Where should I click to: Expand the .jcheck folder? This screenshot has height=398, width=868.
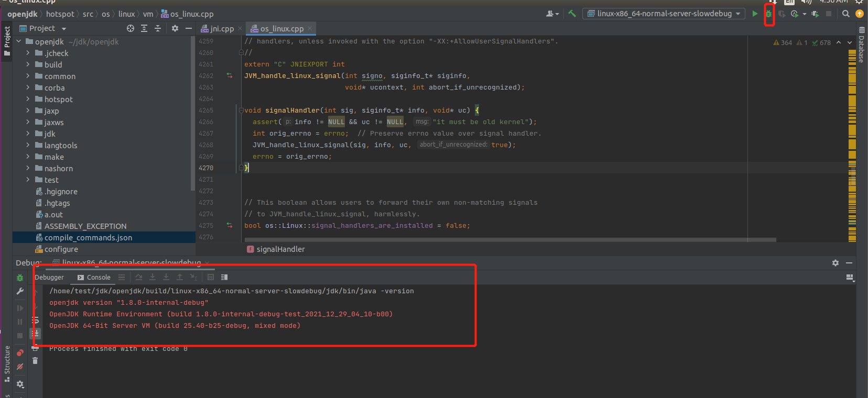(28, 53)
